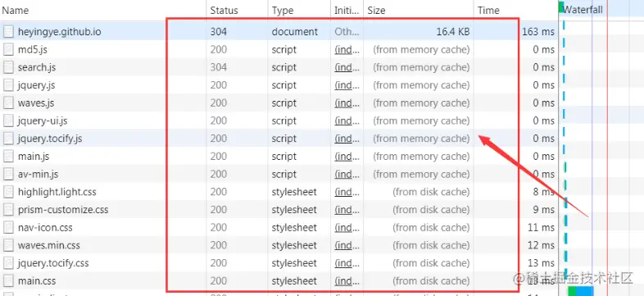Click file icon beside waves.min.css
644x296 pixels.
8,245
